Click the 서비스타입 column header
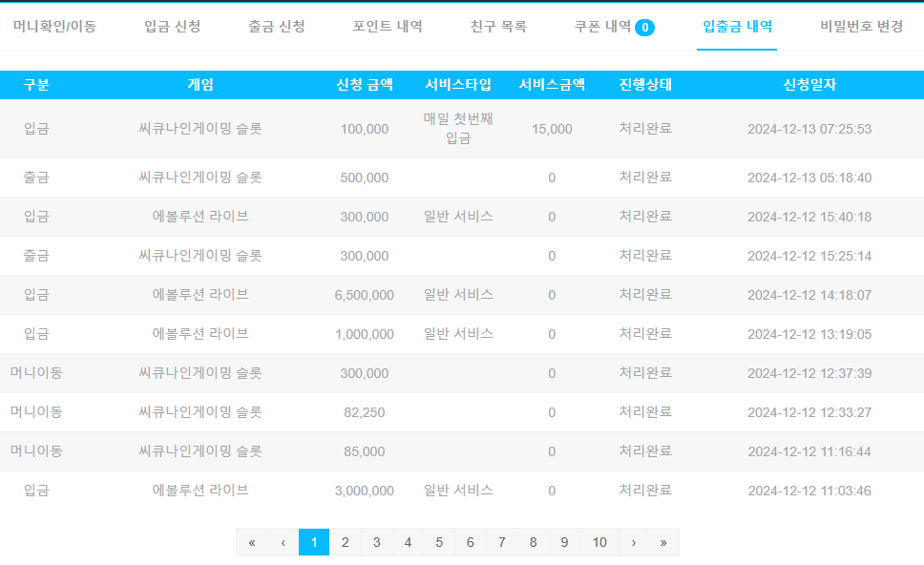This screenshot has width=924, height=565. point(458,85)
